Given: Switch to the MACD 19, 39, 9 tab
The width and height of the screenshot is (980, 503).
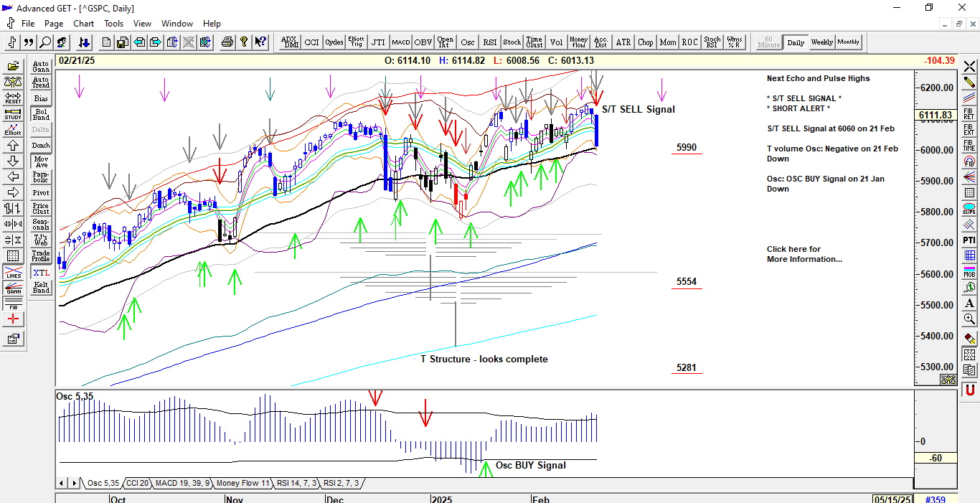Looking at the screenshot, I should tap(182, 484).
